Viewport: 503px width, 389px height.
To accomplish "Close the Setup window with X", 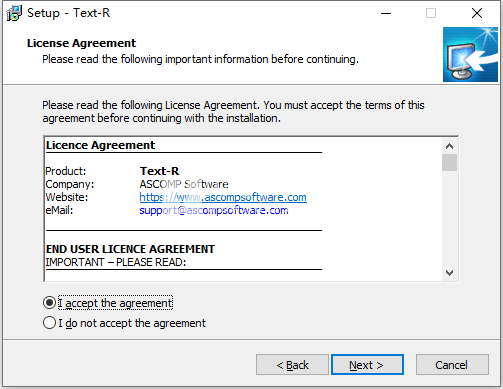I will (477, 13).
